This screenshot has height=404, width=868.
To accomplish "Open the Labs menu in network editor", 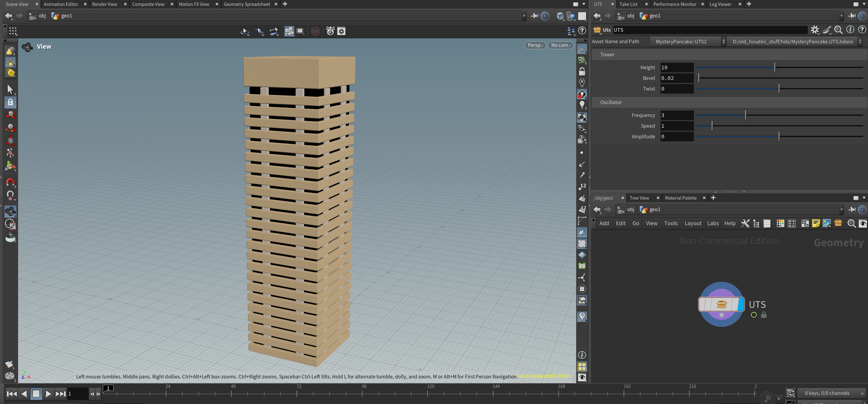I will coord(713,223).
